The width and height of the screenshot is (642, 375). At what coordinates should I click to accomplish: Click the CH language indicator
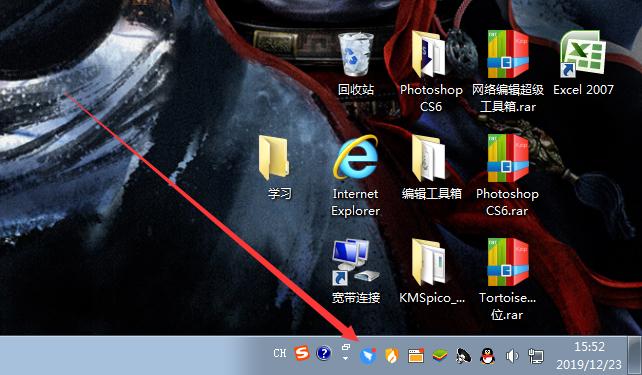tap(280, 353)
